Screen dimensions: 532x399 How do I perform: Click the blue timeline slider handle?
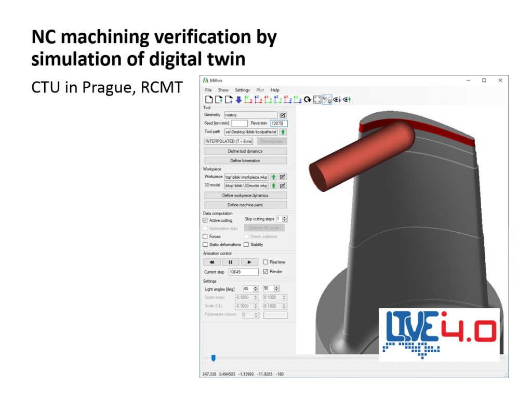[213, 357]
